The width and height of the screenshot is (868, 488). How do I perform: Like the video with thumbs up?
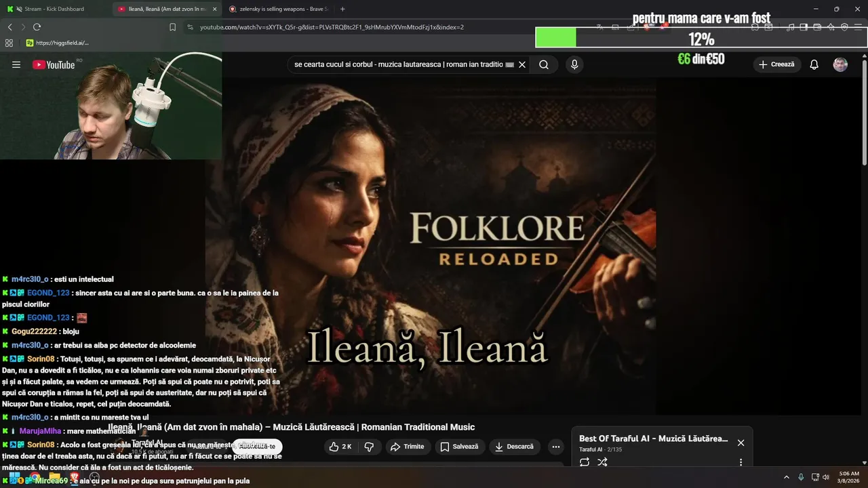[340, 447]
